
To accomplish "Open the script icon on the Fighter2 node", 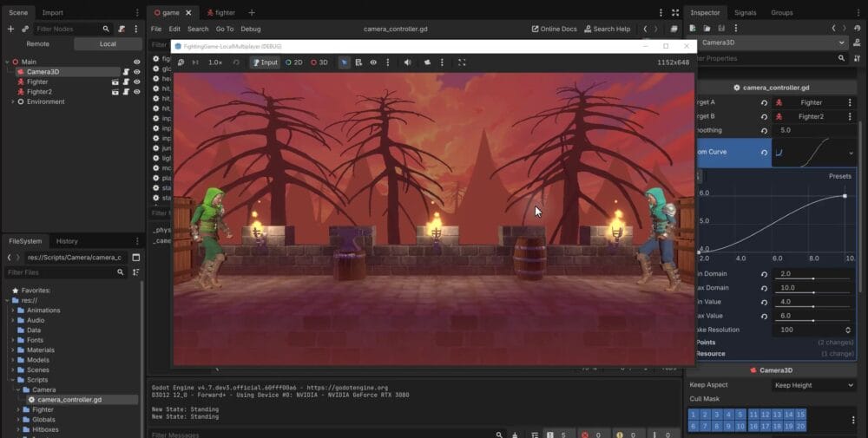I will click(x=126, y=92).
